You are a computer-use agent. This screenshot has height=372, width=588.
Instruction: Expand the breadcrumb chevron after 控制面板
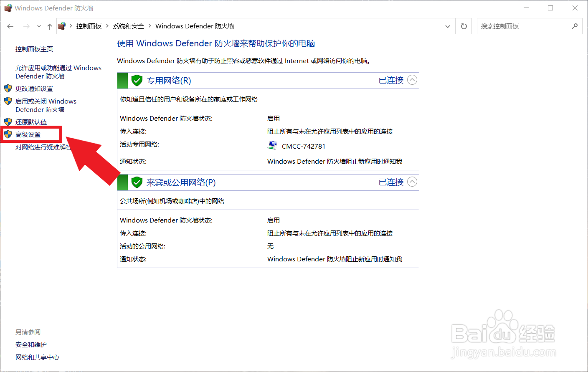(107, 26)
